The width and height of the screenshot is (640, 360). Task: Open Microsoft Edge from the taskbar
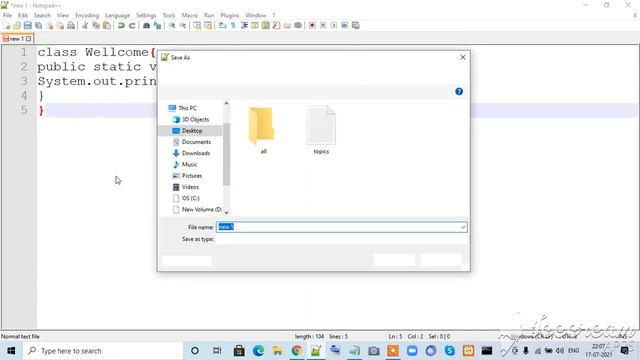[x=258, y=351]
